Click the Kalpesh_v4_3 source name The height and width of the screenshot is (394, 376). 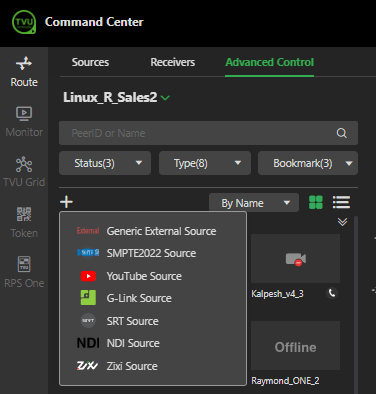[277, 294]
